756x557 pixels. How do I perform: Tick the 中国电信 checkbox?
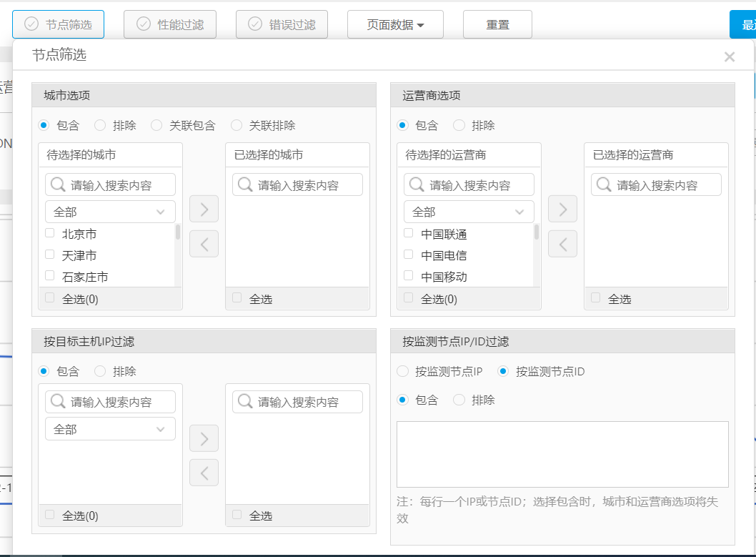[x=409, y=255]
